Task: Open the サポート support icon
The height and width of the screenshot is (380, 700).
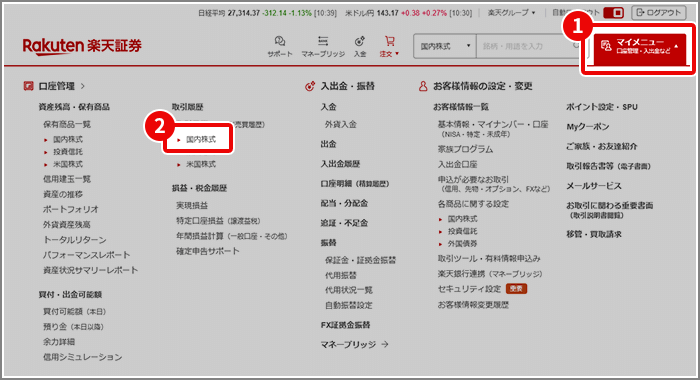Action: [280, 46]
